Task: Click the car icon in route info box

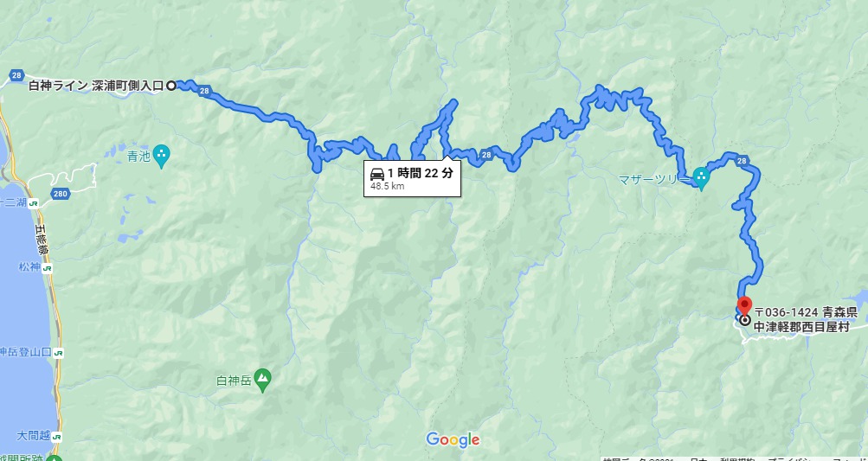Action: [377, 173]
